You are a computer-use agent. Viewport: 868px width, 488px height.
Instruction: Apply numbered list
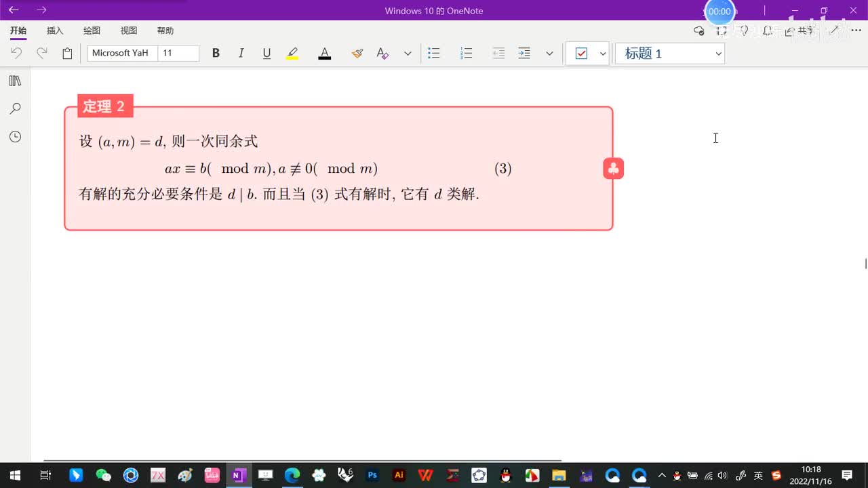click(x=466, y=53)
